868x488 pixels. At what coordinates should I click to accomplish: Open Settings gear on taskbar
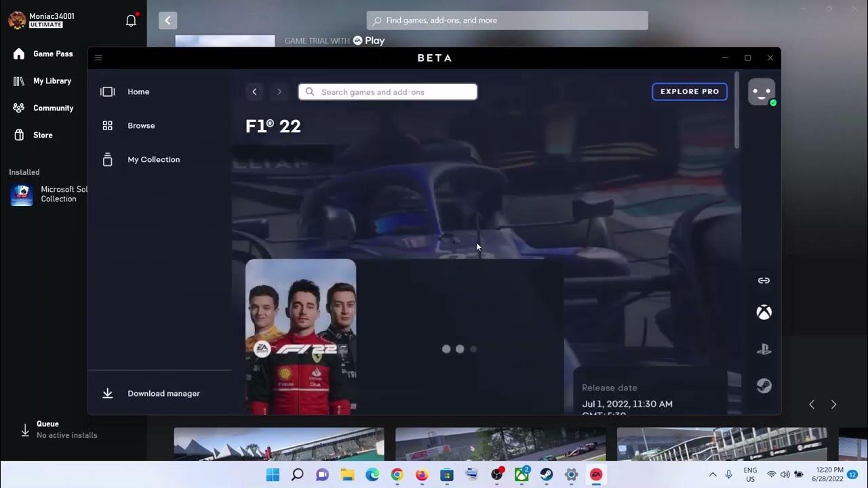click(571, 474)
